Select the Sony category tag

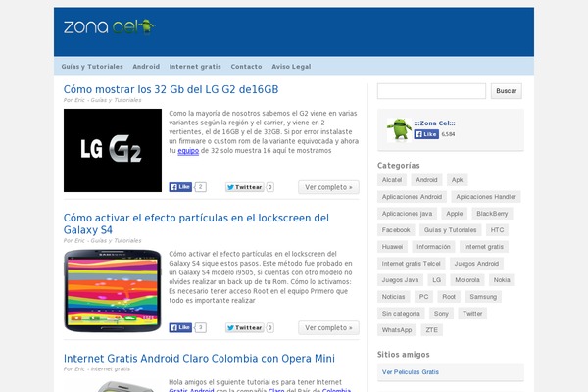441,314
